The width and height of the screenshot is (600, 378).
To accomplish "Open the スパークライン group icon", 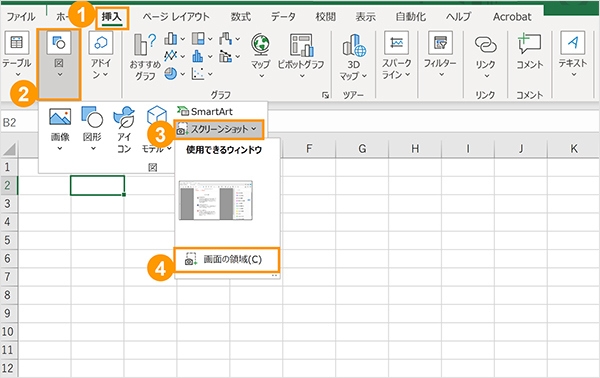I will tap(396, 43).
